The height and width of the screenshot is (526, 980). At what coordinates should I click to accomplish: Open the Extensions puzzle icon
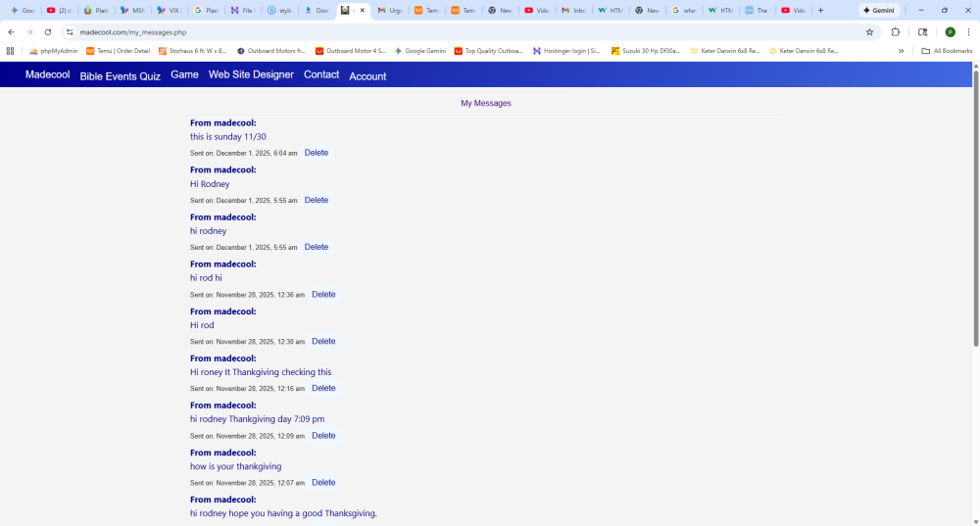(896, 31)
